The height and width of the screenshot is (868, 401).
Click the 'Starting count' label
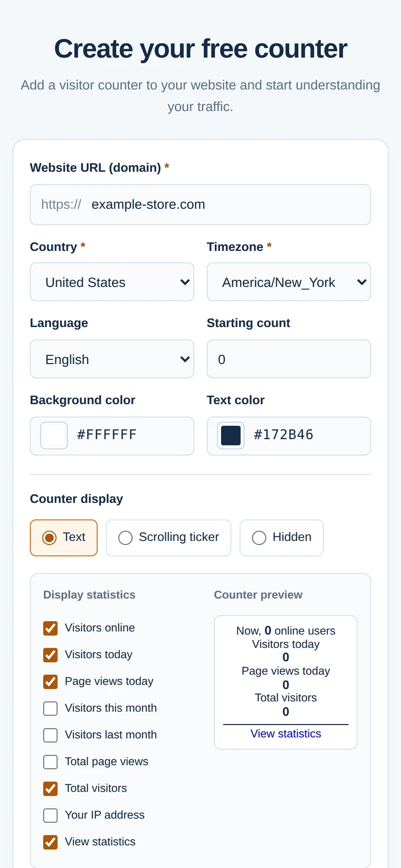248,323
